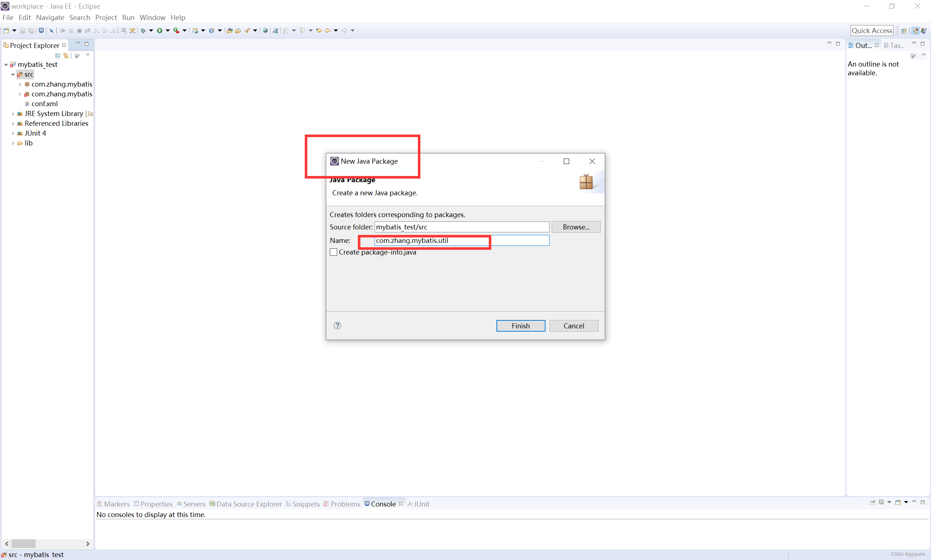Click the Forward navigation arrow icon
The image size is (931, 560).
point(344,31)
